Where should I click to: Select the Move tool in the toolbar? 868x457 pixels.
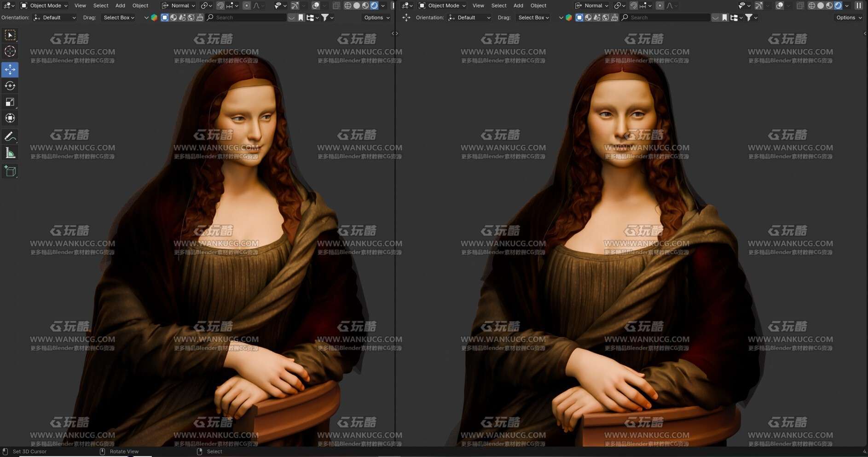click(x=10, y=70)
